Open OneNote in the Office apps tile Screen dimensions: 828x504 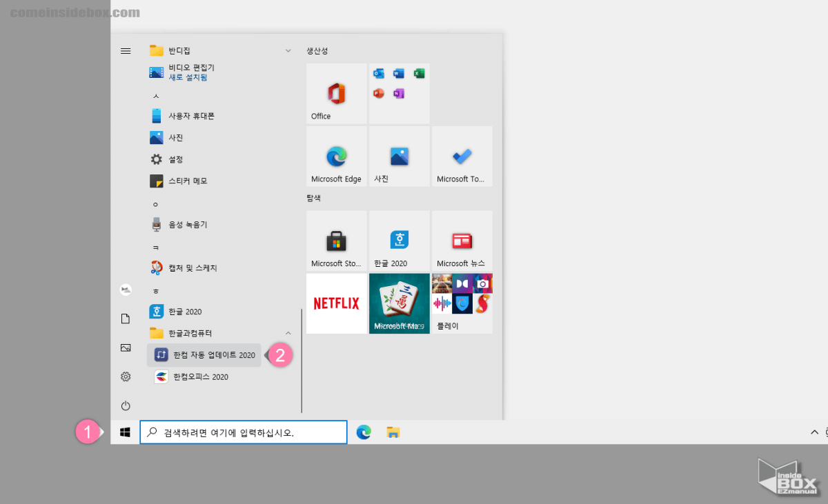(x=399, y=94)
